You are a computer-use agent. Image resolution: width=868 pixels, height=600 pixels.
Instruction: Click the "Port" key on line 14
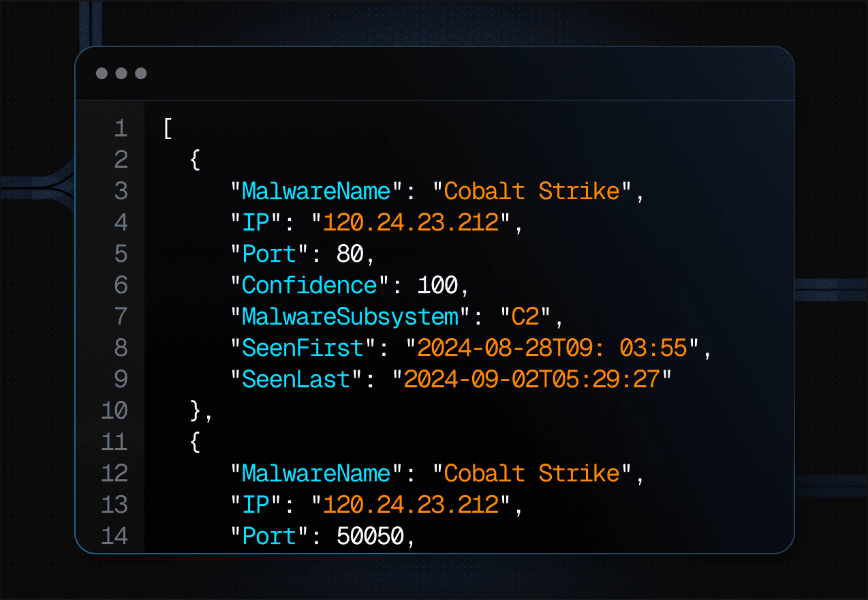[x=270, y=536]
